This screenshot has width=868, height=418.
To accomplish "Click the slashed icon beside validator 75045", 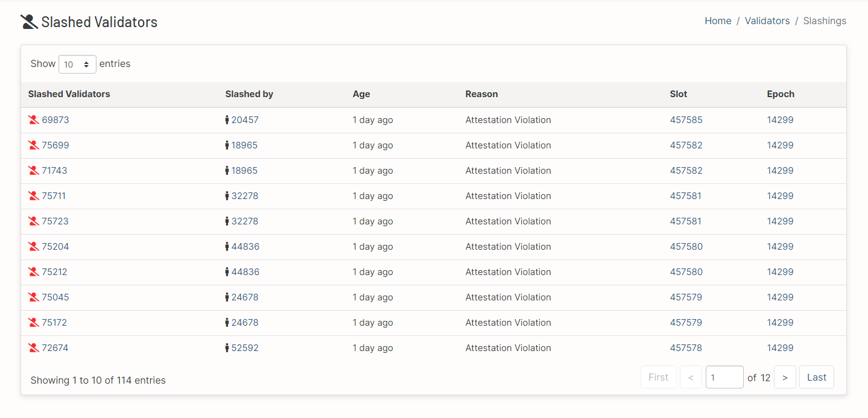I will [34, 297].
